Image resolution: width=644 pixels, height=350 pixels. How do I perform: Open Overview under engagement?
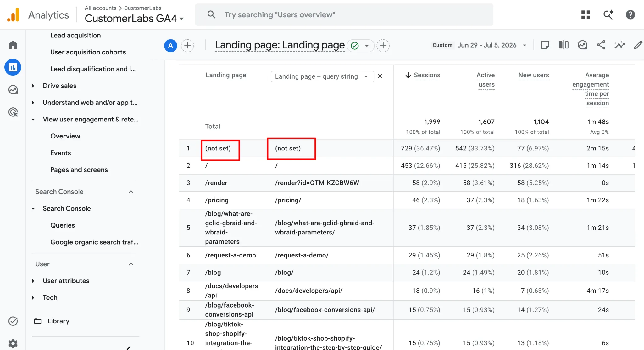point(65,136)
